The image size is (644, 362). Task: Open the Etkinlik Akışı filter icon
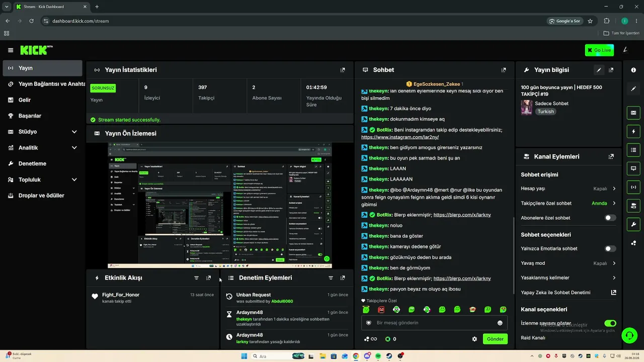(x=197, y=278)
